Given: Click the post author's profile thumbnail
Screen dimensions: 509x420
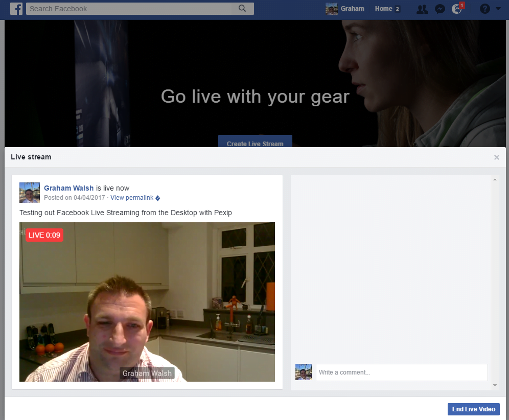Looking at the screenshot, I should (30, 193).
